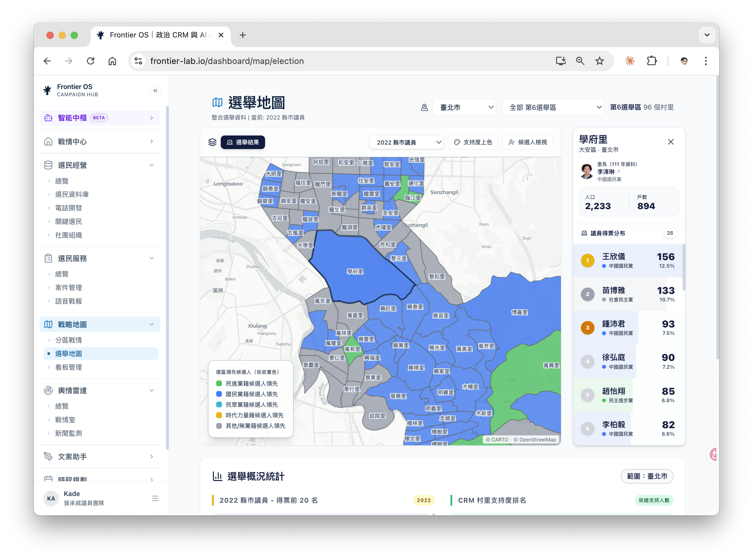Expand the 戰情中心 menu
Image resolution: width=753 pixels, height=560 pixels.
coord(100,141)
